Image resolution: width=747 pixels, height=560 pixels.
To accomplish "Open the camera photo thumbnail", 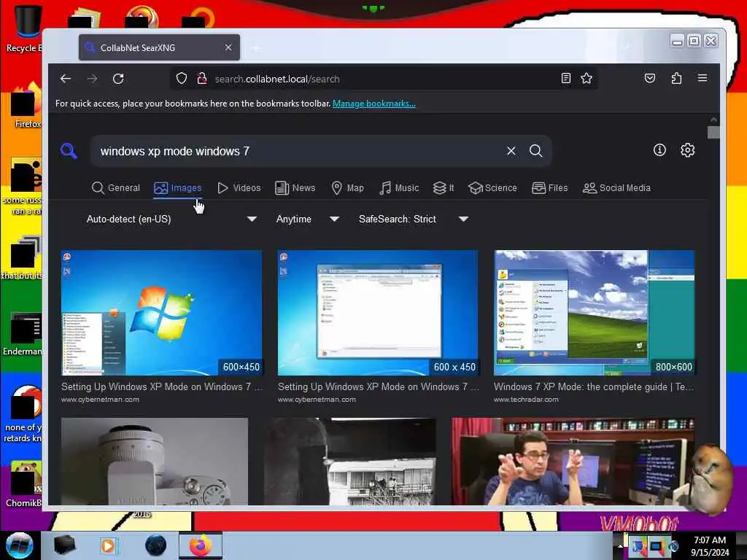I will pyautogui.click(x=155, y=461).
